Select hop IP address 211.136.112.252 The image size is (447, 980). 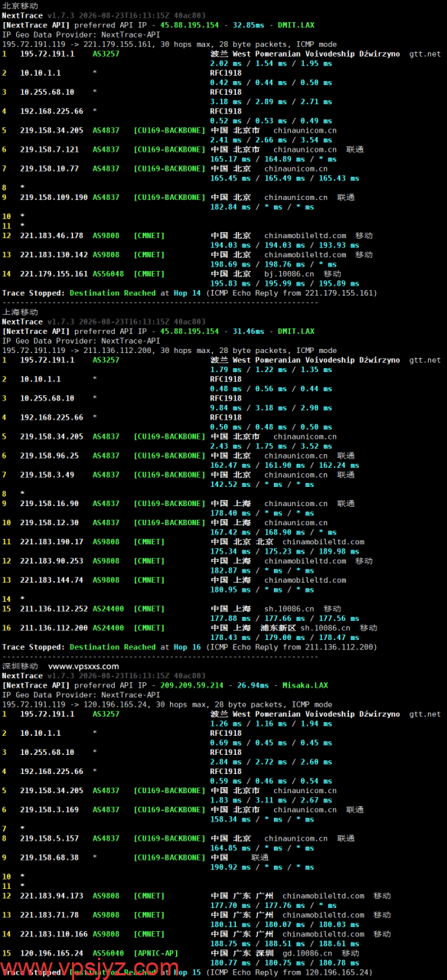tap(54, 609)
